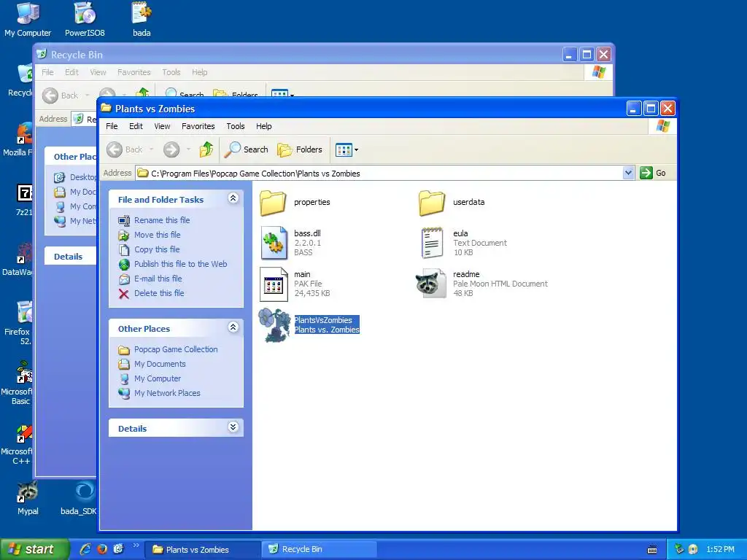This screenshot has width=747, height=560.
Task: Click the Search toolbar button
Action: coord(246,149)
